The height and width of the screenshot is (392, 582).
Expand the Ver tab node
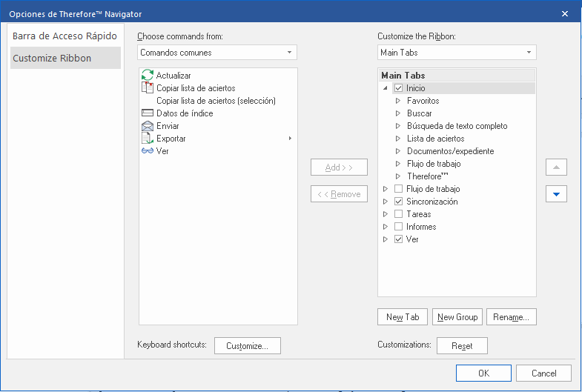tap(386, 239)
